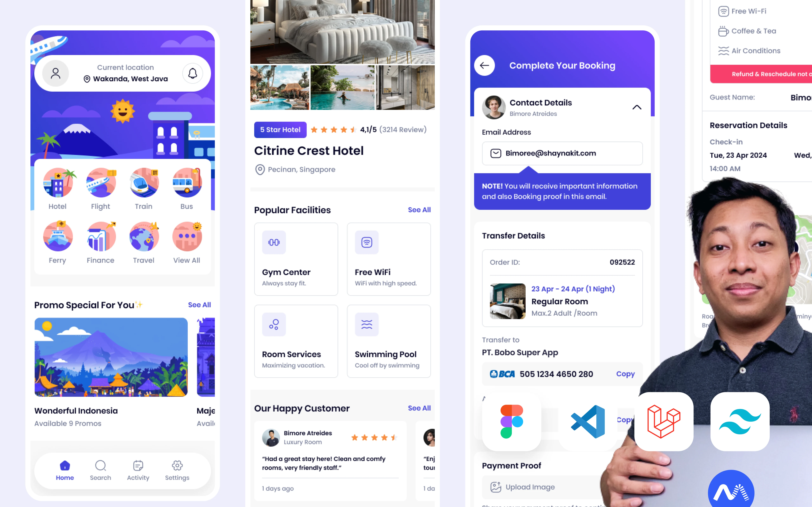812x507 pixels.
Task: Click the Home tab navigation
Action: [x=64, y=470]
